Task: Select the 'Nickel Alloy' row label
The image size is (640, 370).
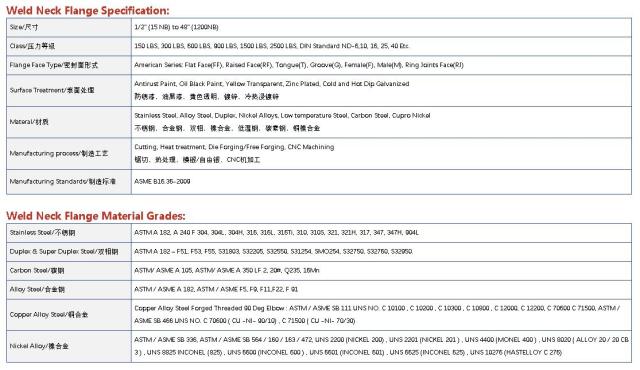Action: 39,346
